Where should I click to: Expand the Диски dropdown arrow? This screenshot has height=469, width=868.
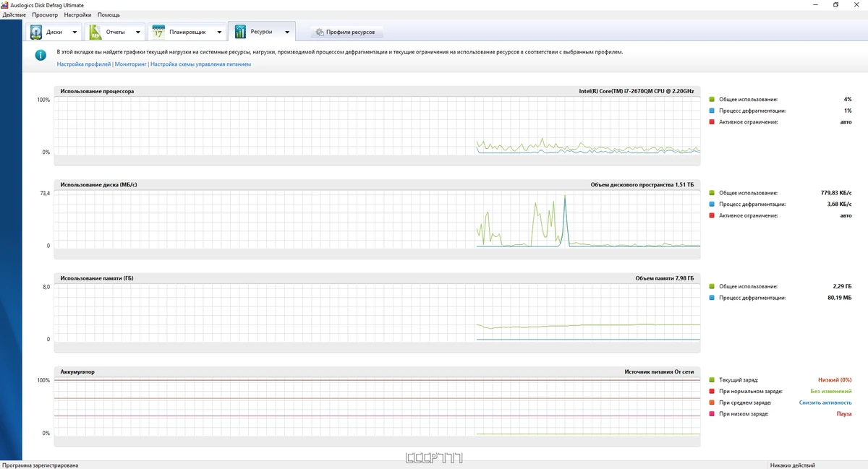click(75, 33)
